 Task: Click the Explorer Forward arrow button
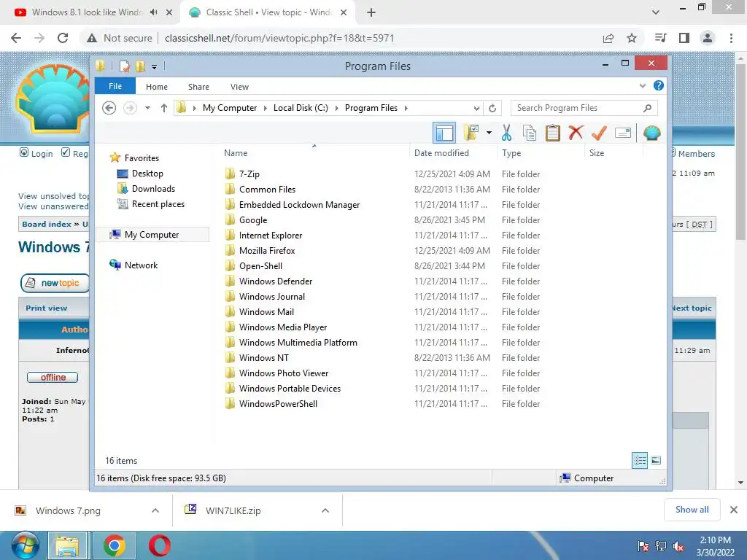click(130, 108)
